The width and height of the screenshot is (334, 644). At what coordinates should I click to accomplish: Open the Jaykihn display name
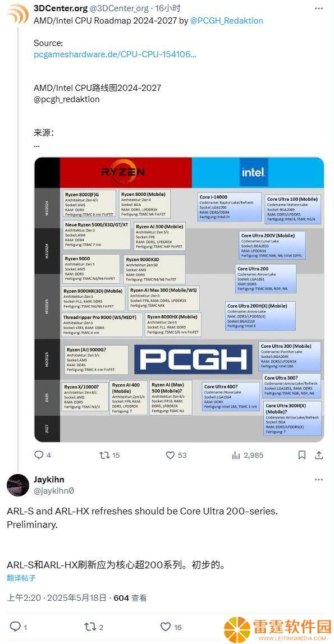49,479
